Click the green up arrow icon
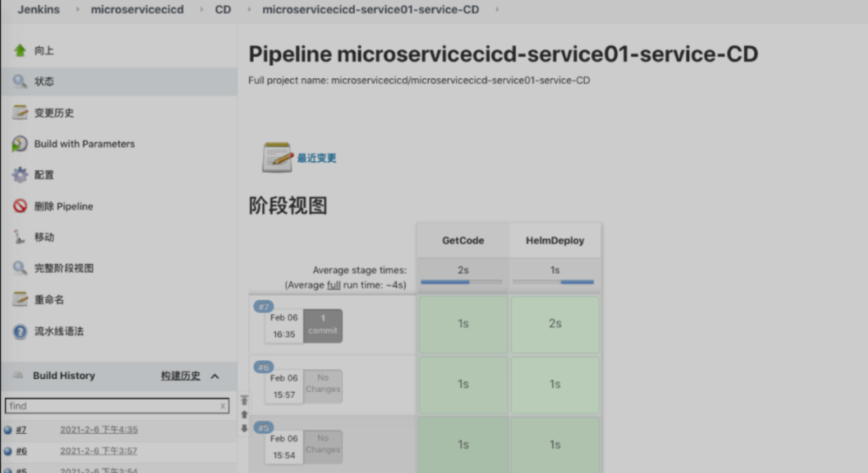 coord(20,50)
